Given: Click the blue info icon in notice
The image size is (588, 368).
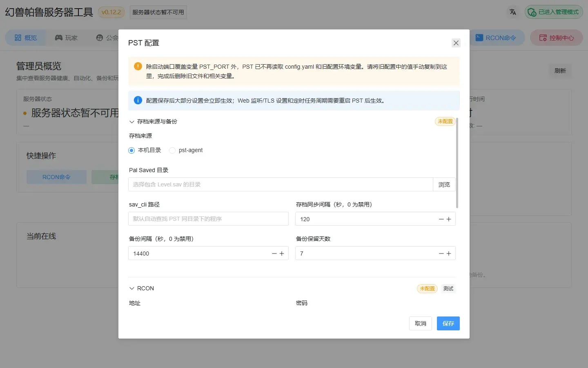Looking at the screenshot, I should tap(138, 100).
